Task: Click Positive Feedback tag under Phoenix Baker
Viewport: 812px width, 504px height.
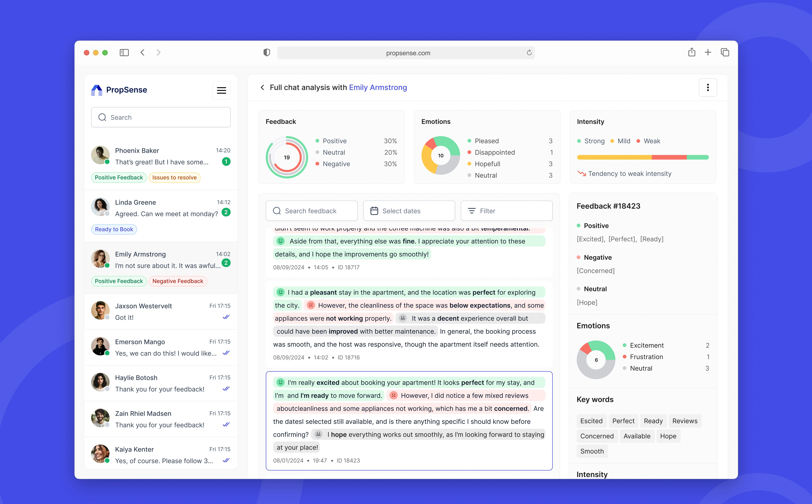Action: click(x=119, y=177)
